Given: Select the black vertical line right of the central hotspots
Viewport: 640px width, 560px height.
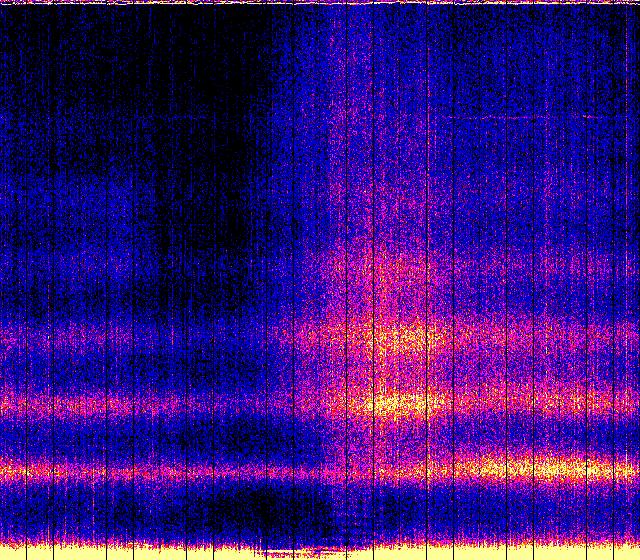Looking at the screenshot, I should [x=453, y=300].
